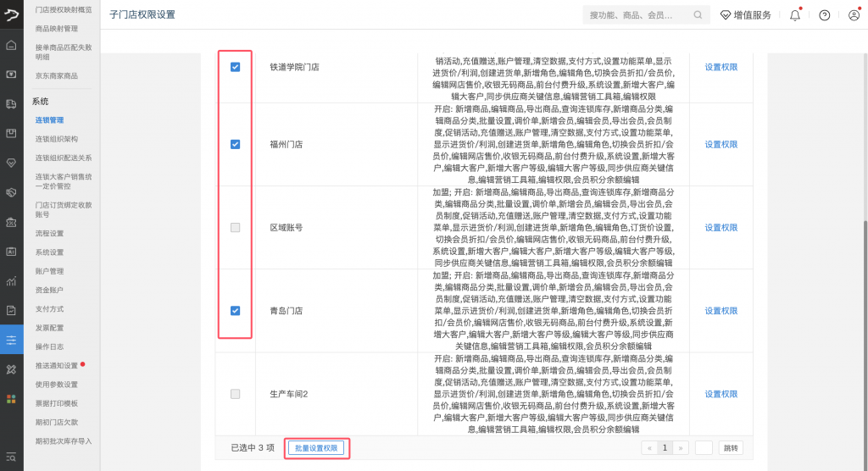This screenshot has width=868, height=471.
Task: Open the user account avatar icon
Action: point(854,14)
